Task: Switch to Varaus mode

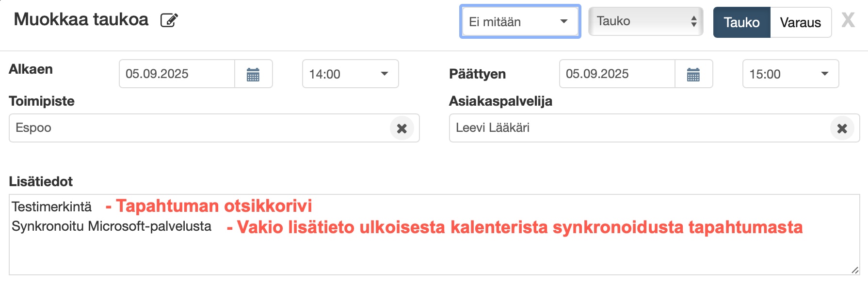Action: click(801, 22)
